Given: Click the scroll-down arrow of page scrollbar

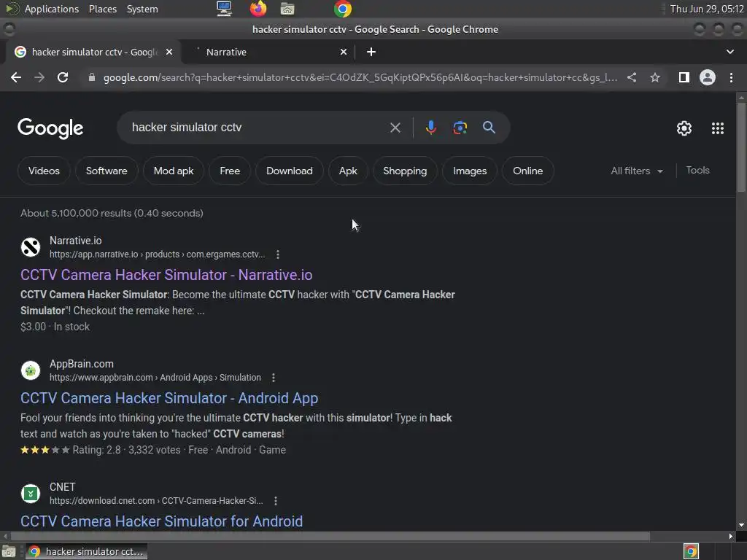Looking at the screenshot, I should 741,525.
